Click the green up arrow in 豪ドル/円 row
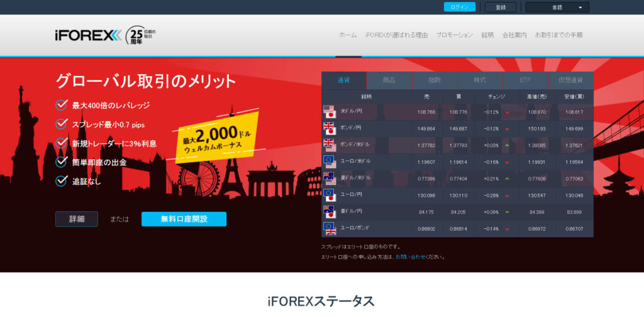 point(508,212)
